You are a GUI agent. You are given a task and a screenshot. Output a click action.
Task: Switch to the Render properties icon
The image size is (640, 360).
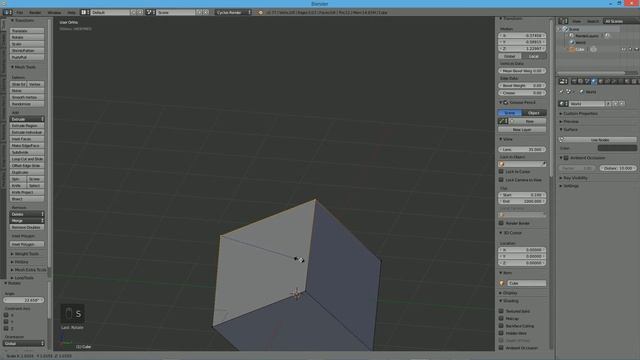pyautogui.click(x=574, y=81)
